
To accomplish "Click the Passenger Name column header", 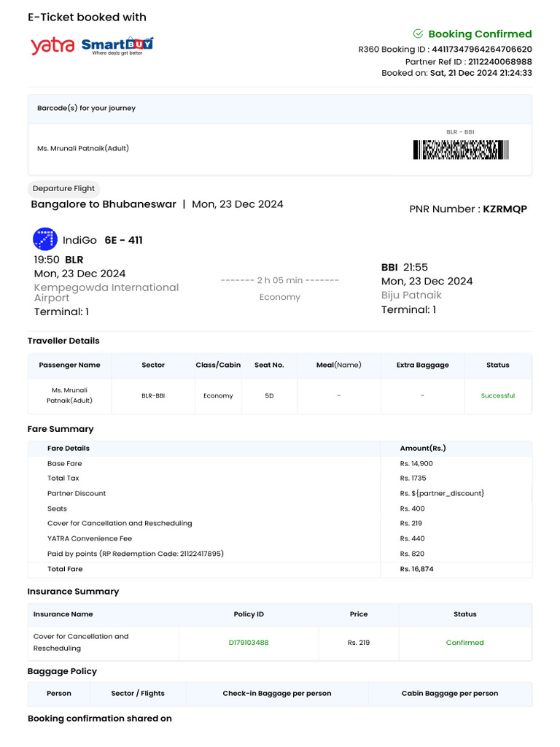I will [x=69, y=365].
